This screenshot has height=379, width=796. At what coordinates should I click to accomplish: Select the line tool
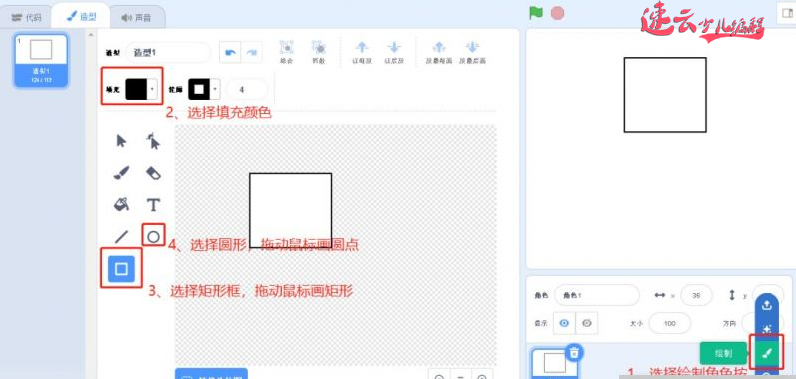coord(121,236)
